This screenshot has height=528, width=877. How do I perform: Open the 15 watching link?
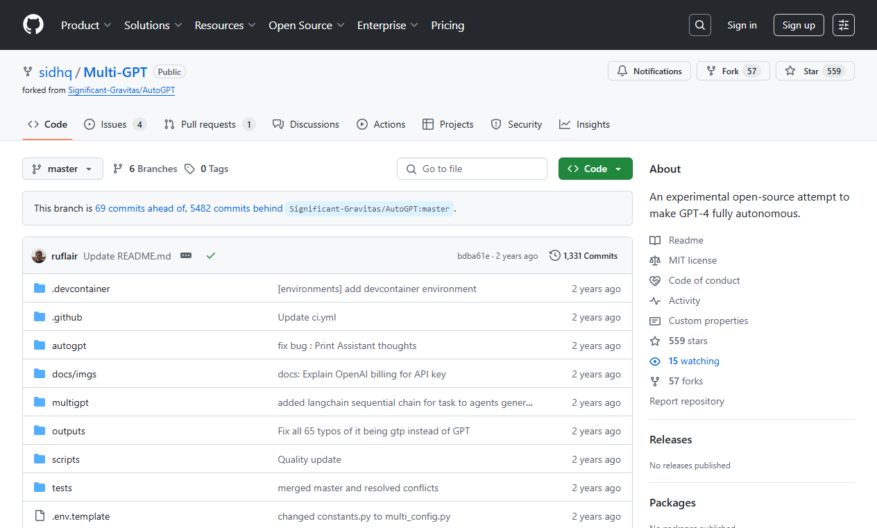point(694,361)
